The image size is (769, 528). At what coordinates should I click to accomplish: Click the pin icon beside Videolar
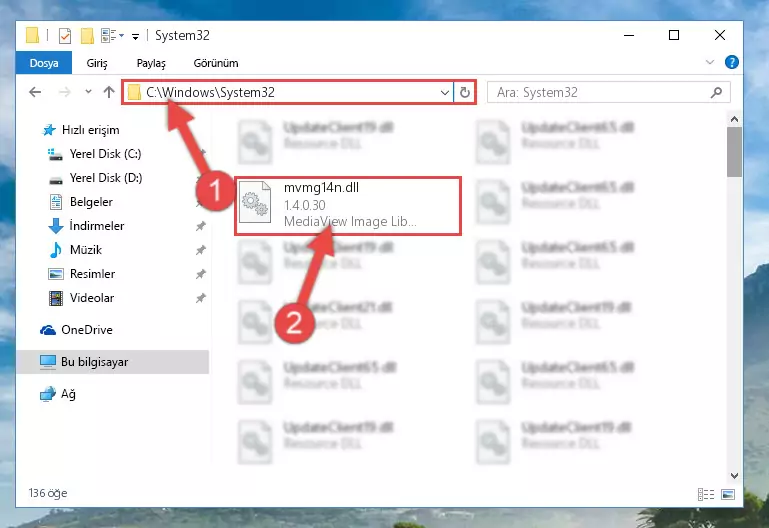201,298
